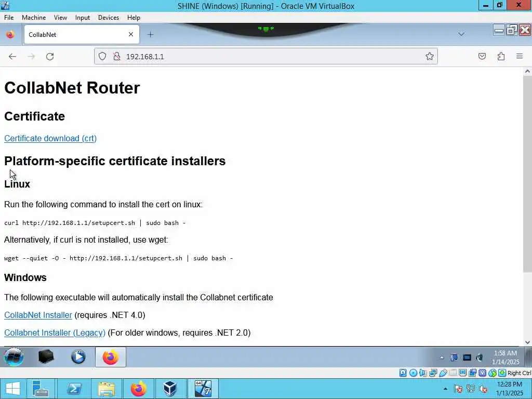Show hidden icons in guest system tray

442,357
